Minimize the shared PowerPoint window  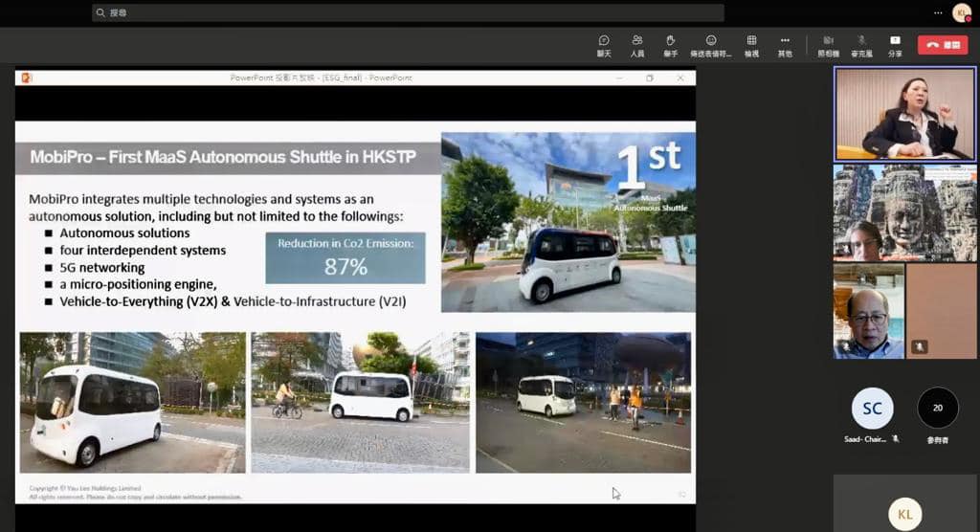click(x=619, y=78)
